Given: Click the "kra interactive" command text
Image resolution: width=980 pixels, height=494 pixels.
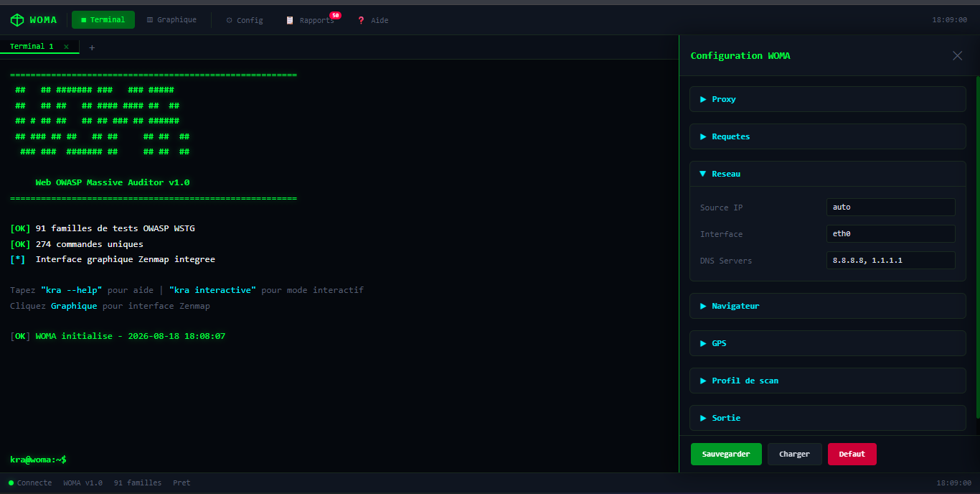Looking at the screenshot, I should click(212, 290).
